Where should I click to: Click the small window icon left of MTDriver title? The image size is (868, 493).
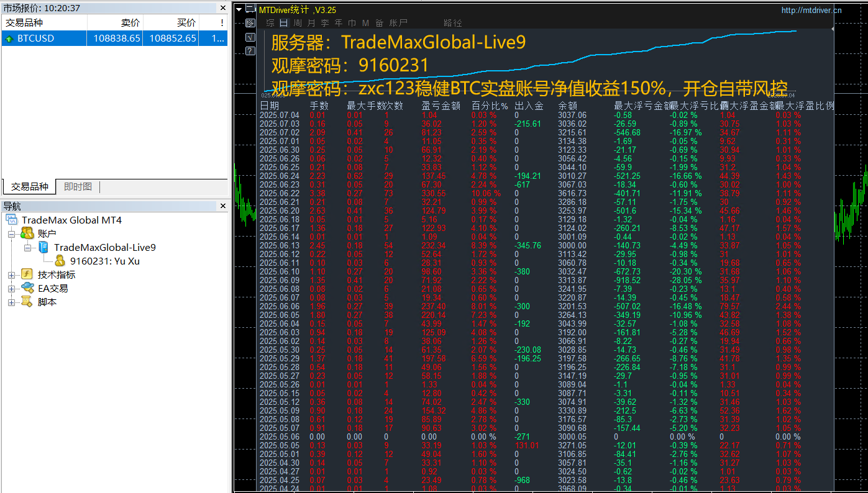coord(250,9)
